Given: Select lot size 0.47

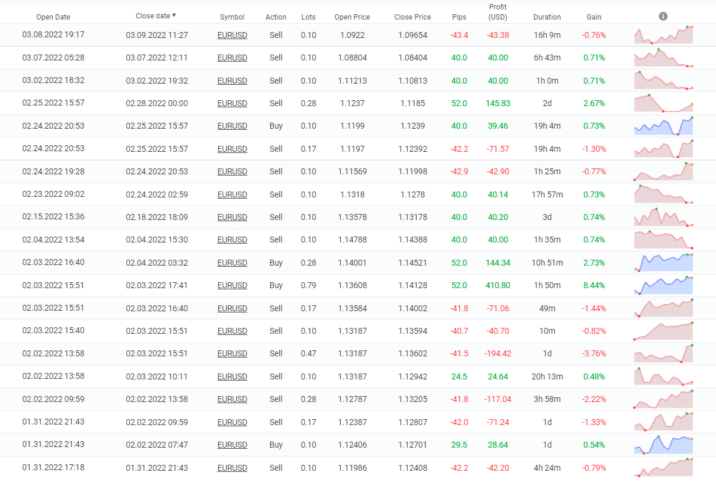Looking at the screenshot, I should [308, 354].
